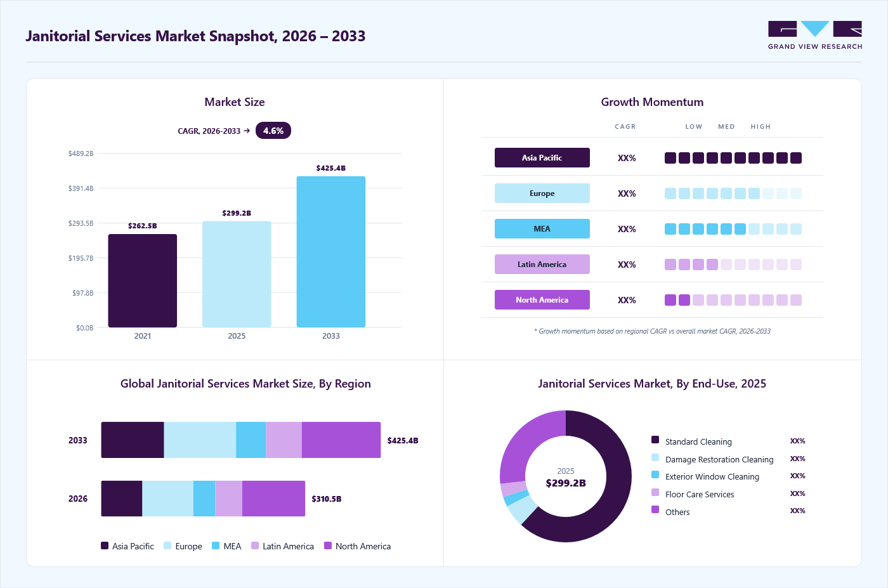The width and height of the screenshot is (888, 588).
Task: Click the $262.5B label above 2021 bar
Action: tap(143, 226)
